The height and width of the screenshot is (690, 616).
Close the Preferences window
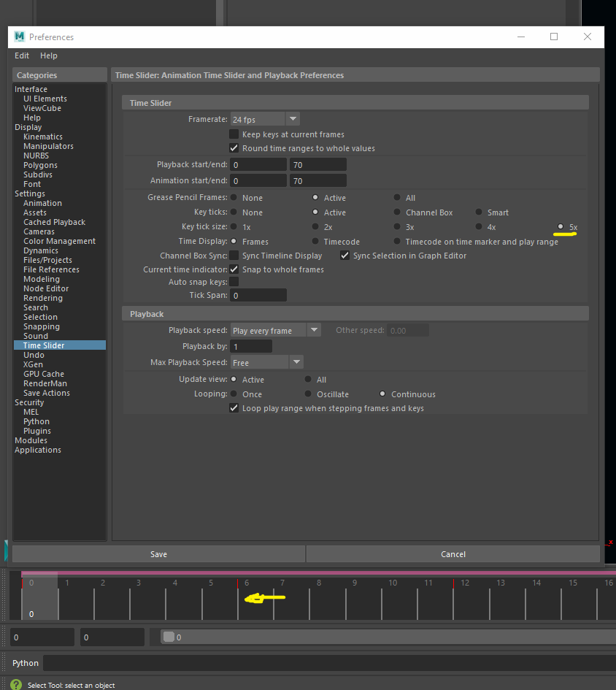[x=588, y=37]
